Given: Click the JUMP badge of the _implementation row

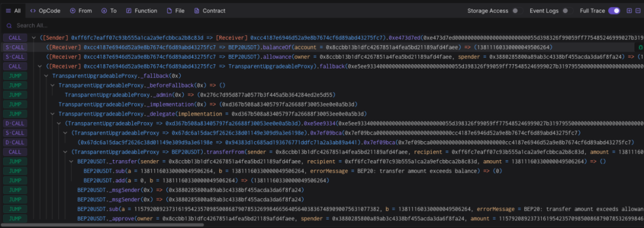Looking at the screenshot, I should click(15, 104).
